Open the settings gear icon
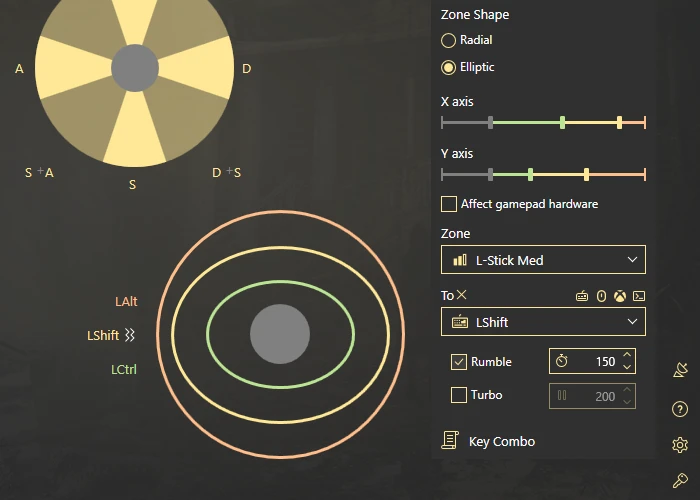The width and height of the screenshot is (700, 500). tap(680, 445)
